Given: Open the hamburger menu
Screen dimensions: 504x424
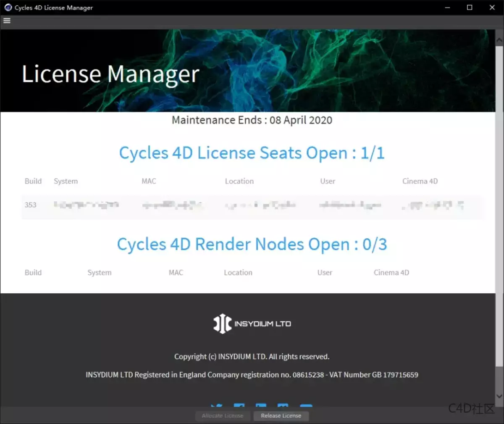Looking at the screenshot, I should (x=6, y=20).
